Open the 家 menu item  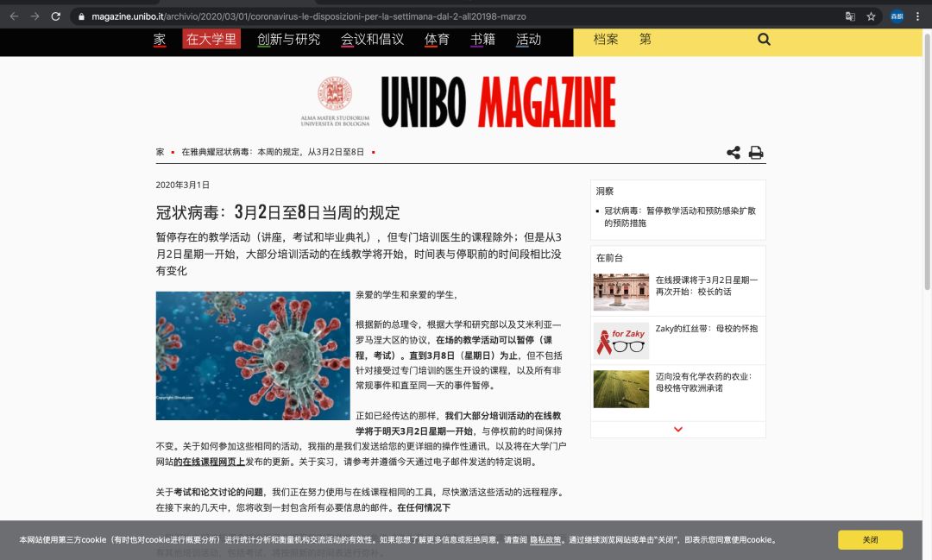pos(160,39)
